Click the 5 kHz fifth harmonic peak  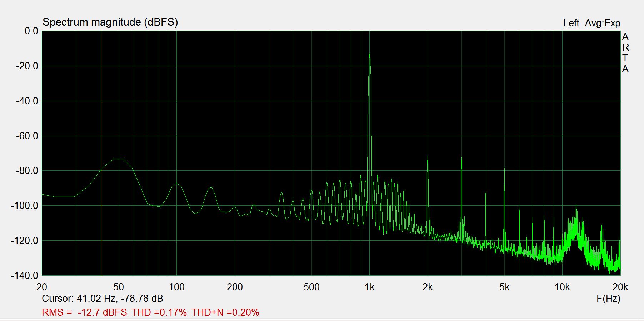pos(504,169)
